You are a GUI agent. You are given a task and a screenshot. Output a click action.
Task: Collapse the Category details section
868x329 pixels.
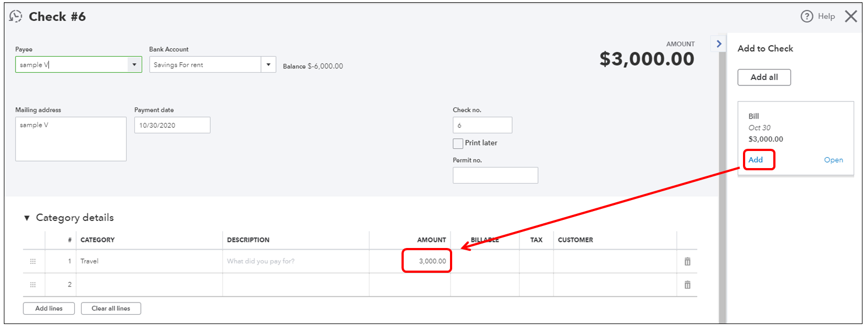26,218
